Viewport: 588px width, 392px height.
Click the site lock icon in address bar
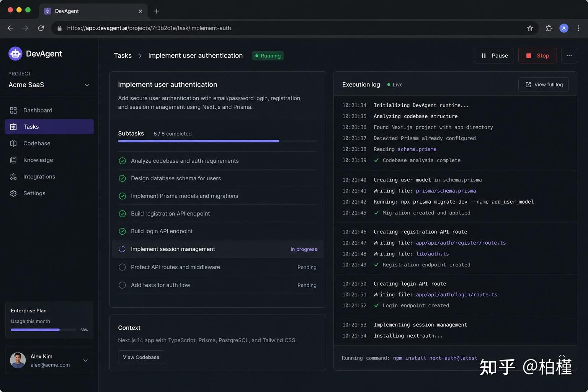pos(59,28)
